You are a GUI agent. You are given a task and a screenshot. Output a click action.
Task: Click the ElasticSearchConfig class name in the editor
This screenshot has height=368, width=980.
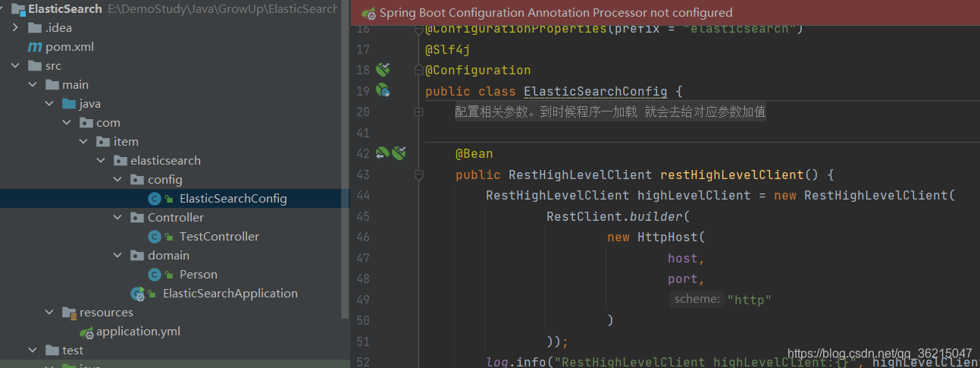point(596,91)
